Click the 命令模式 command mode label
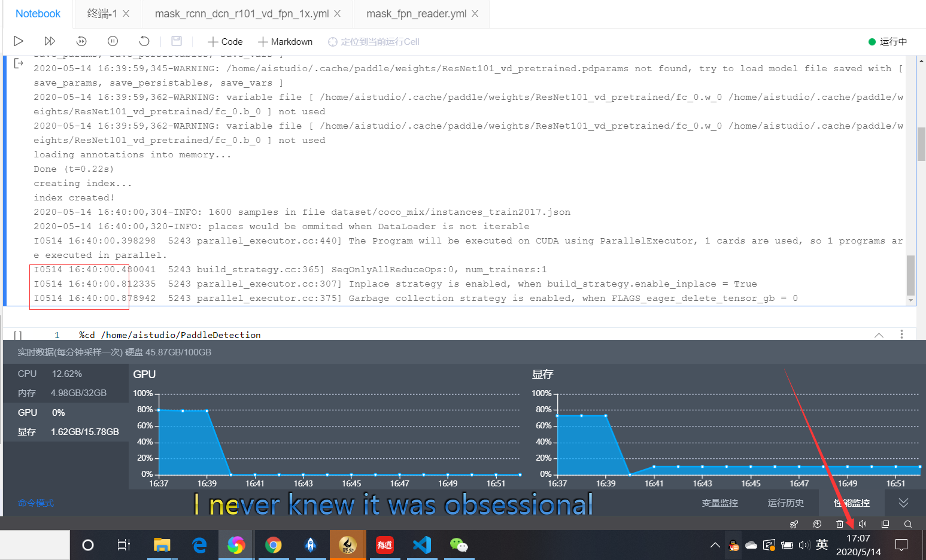The width and height of the screenshot is (926, 560). 36,503
